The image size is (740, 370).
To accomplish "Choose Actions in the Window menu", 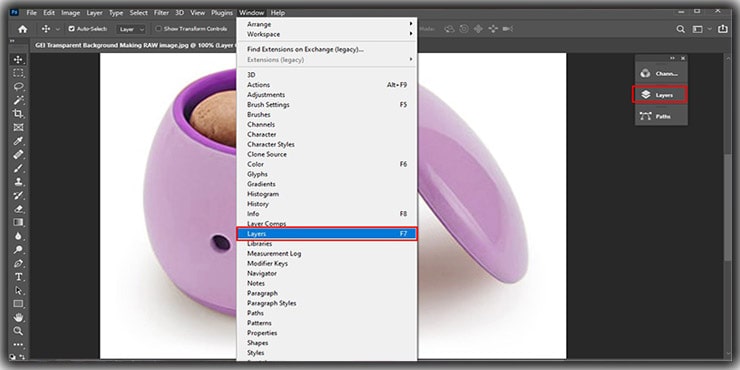I will [327, 85].
